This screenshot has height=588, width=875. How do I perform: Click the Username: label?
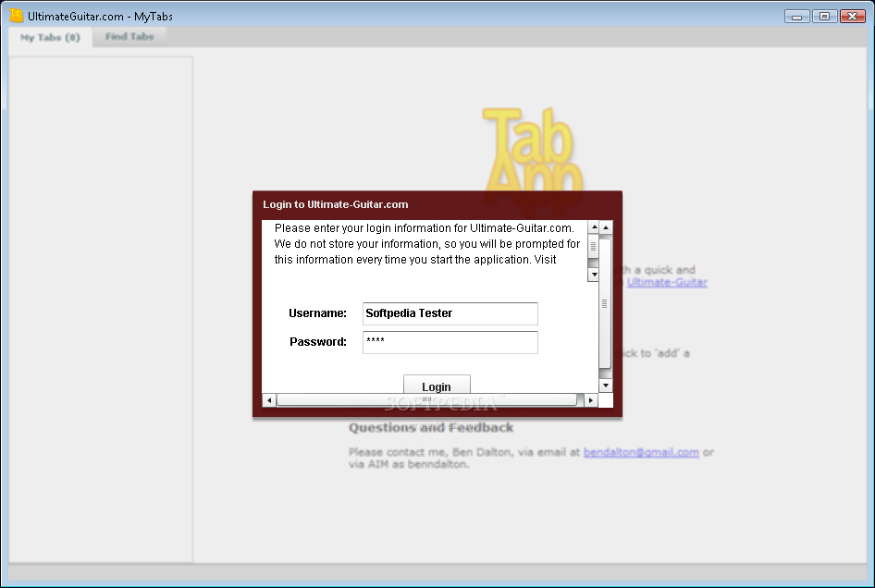click(x=317, y=313)
